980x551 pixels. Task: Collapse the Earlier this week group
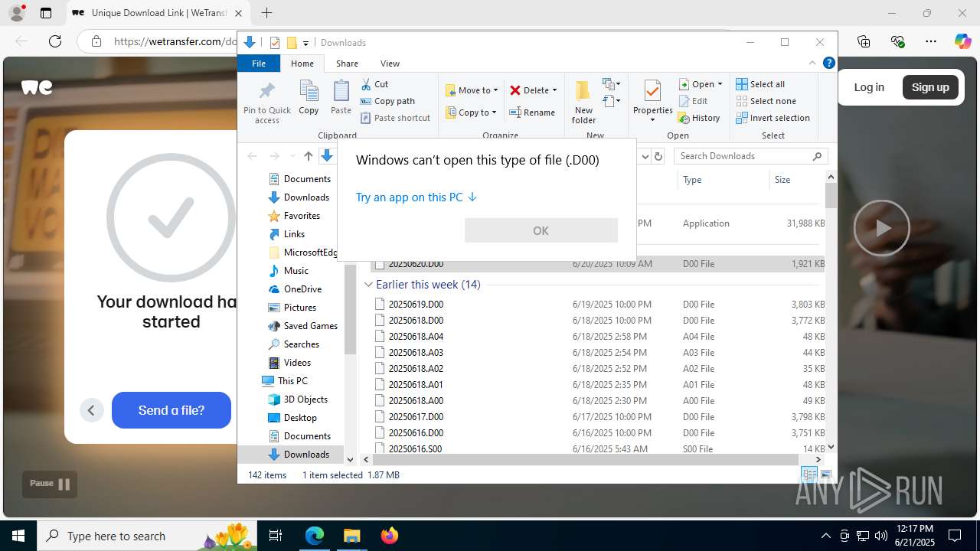[x=368, y=284]
